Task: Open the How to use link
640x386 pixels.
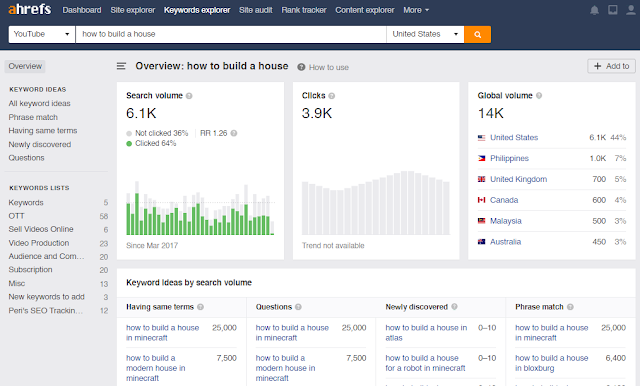Action: [x=329, y=67]
